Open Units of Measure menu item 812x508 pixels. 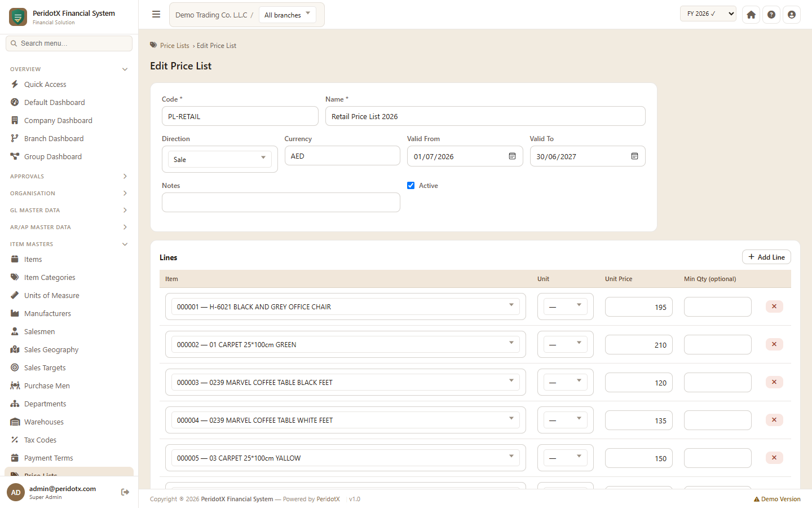(69, 296)
